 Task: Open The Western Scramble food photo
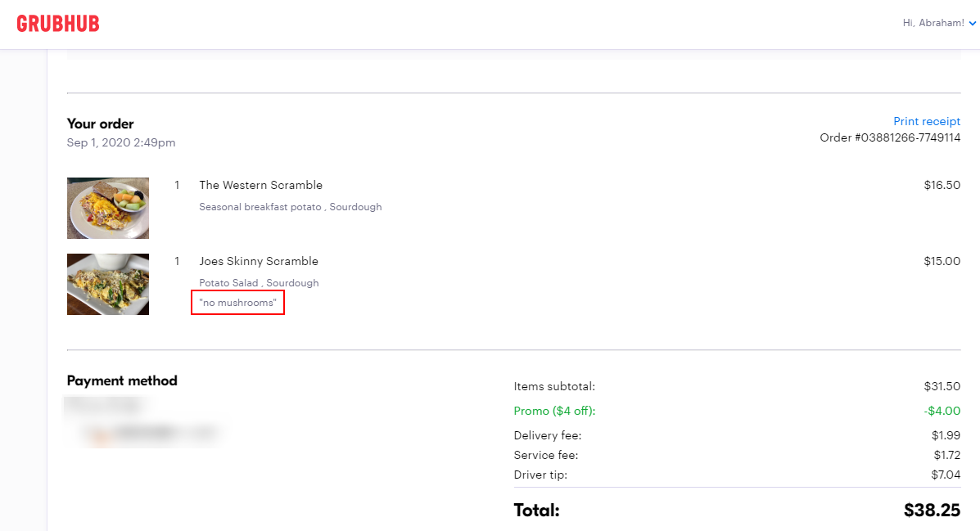click(x=108, y=208)
